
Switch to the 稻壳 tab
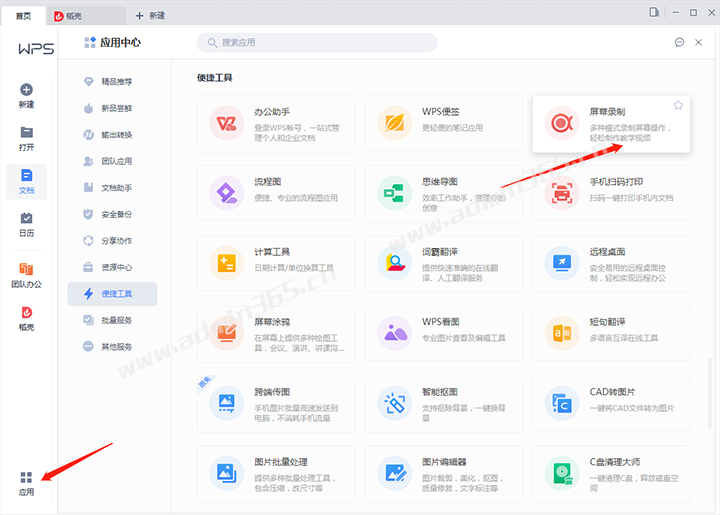(86, 16)
